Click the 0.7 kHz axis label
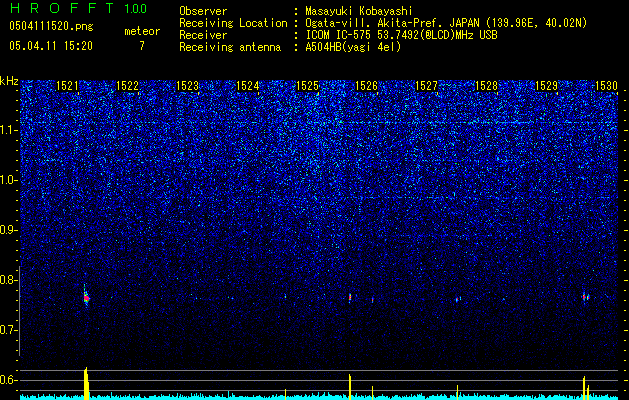Viewport: 629px width, 400px height. click(x=9, y=330)
